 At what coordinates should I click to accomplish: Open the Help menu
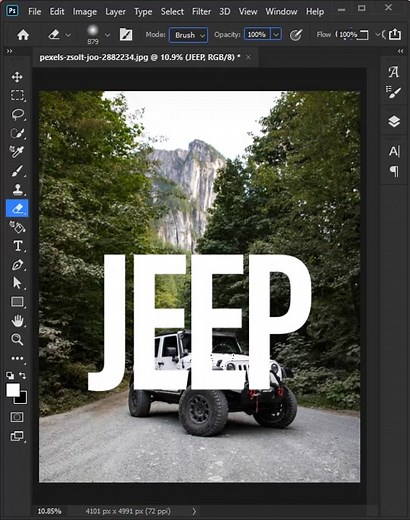click(315, 12)
